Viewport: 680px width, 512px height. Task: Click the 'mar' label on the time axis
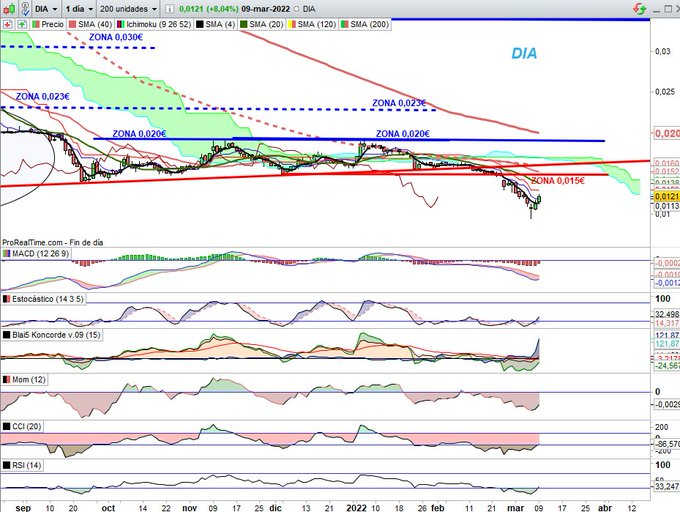point(515,508)
